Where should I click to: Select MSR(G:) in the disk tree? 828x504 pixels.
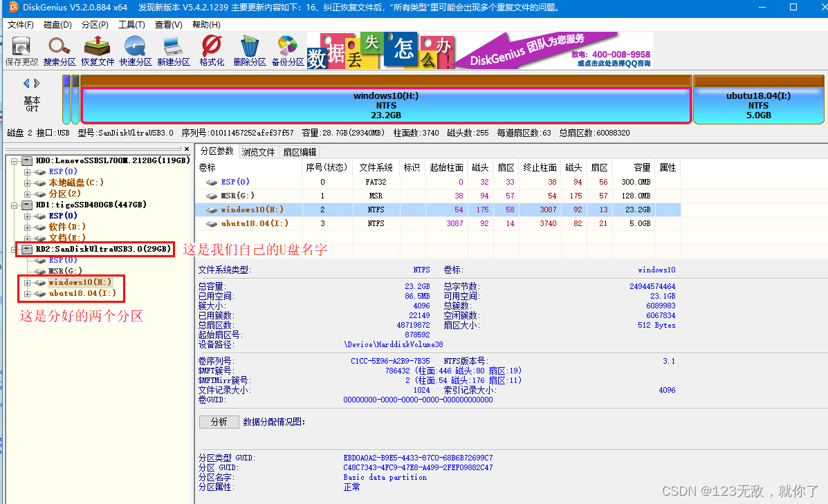click(65, 271)
